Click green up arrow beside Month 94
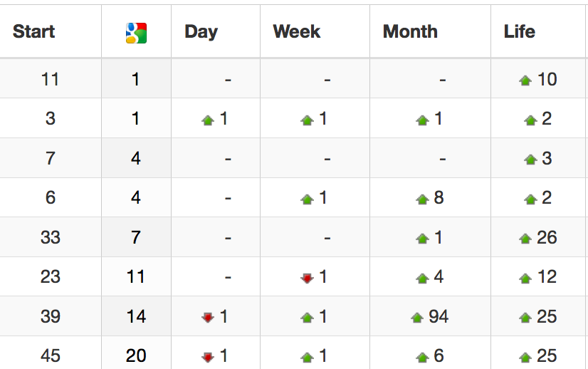 417,318
